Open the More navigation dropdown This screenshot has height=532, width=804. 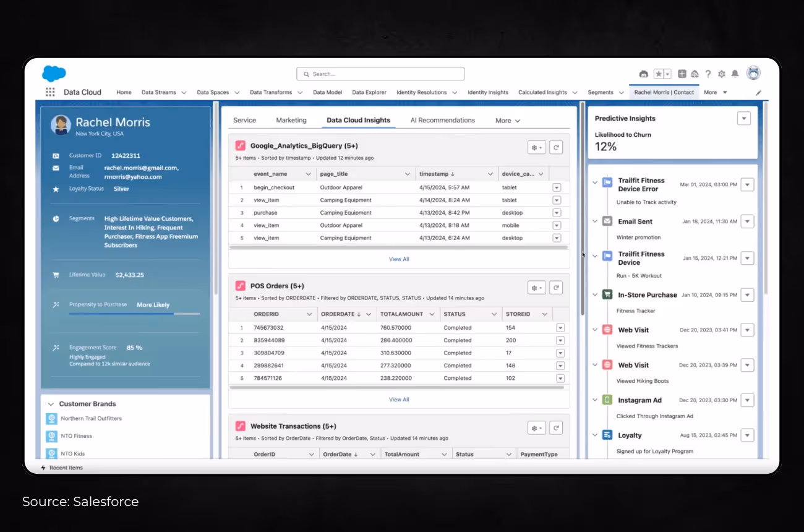coord(715,92)
